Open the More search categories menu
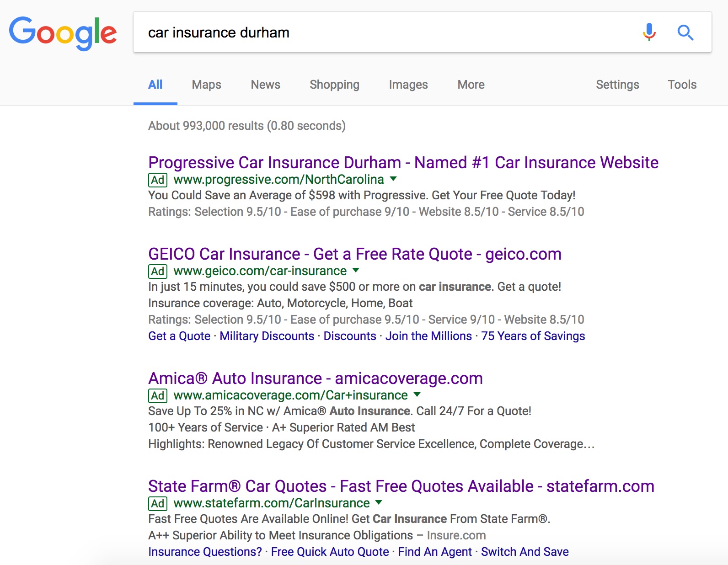728x565 pixels. point(471,85)
